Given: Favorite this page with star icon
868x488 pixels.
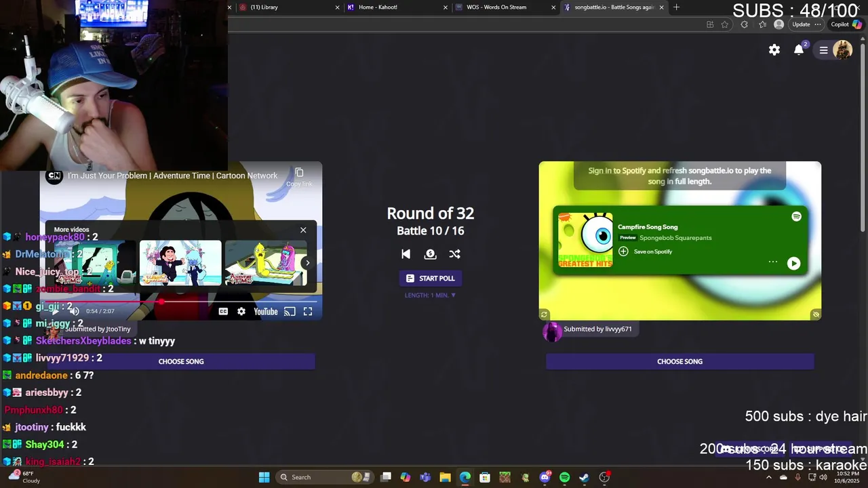Looking at the screenshot, I should (725, 24).
